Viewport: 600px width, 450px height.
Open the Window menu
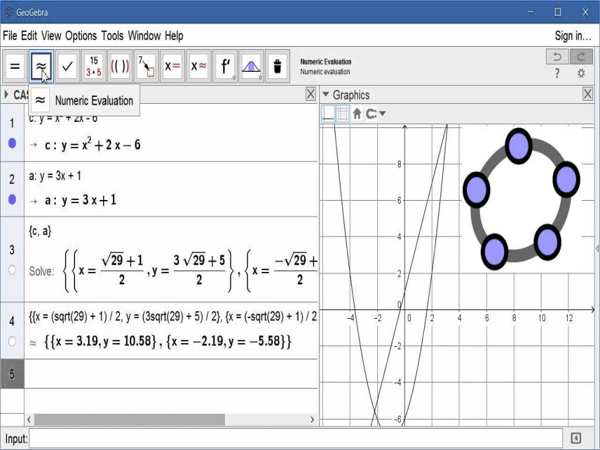[x=144, y=36]
